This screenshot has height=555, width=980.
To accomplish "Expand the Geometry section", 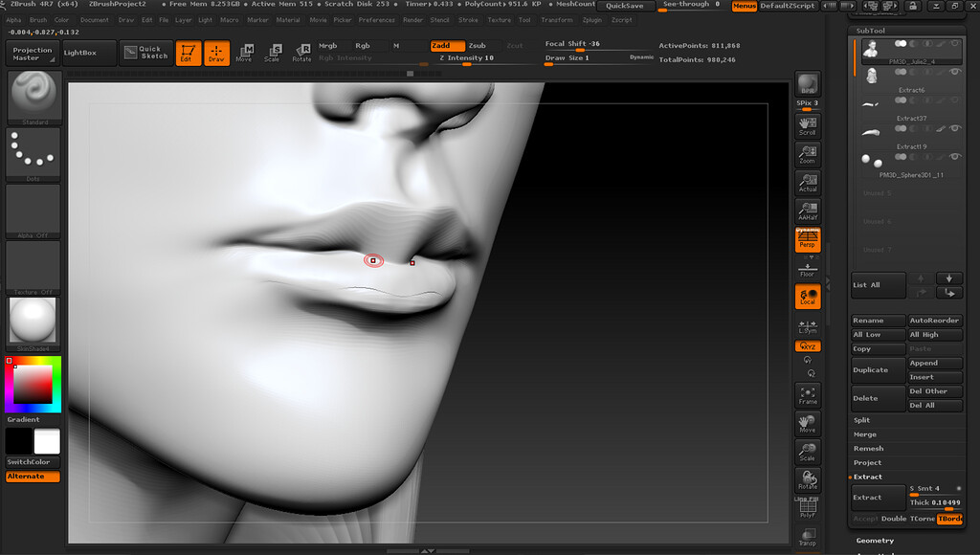I will 875,540.
